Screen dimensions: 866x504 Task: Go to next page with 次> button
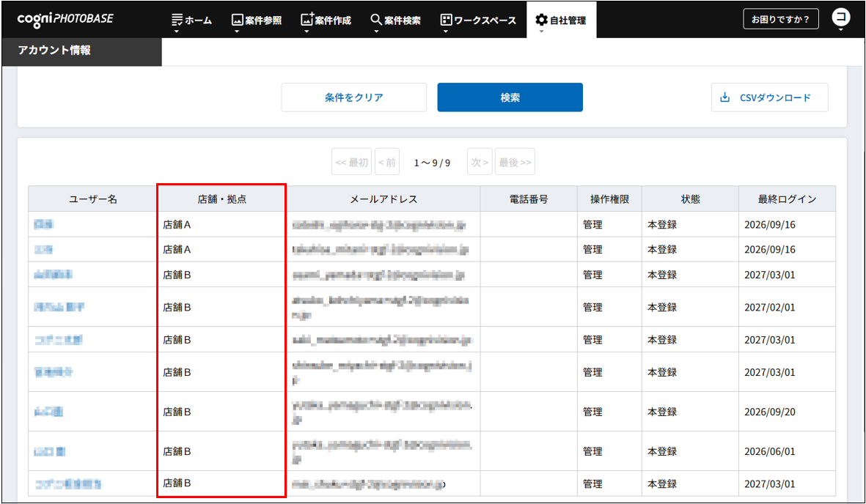pos(480,163)
